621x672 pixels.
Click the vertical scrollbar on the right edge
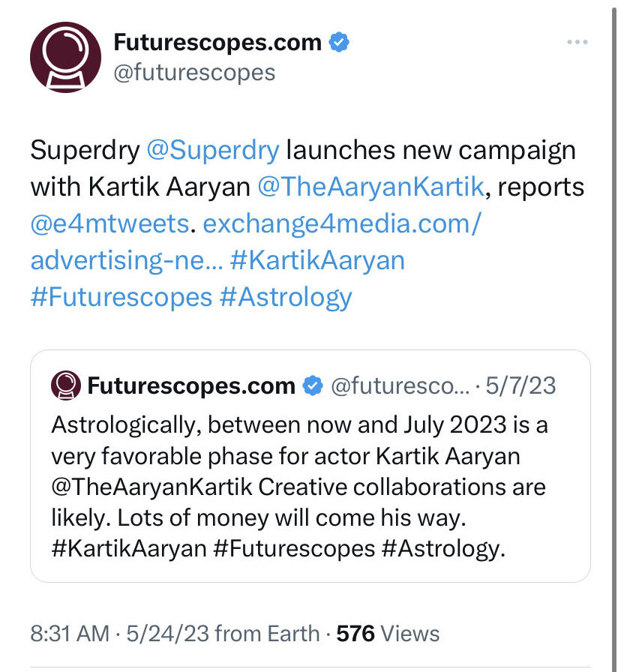[x=614, y=336]
